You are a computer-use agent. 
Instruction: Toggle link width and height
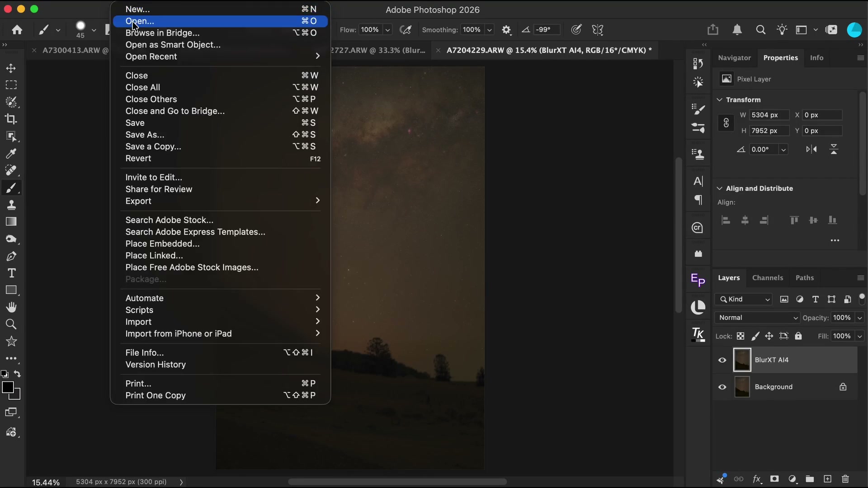pyautogui.click(x=726, y=123)
